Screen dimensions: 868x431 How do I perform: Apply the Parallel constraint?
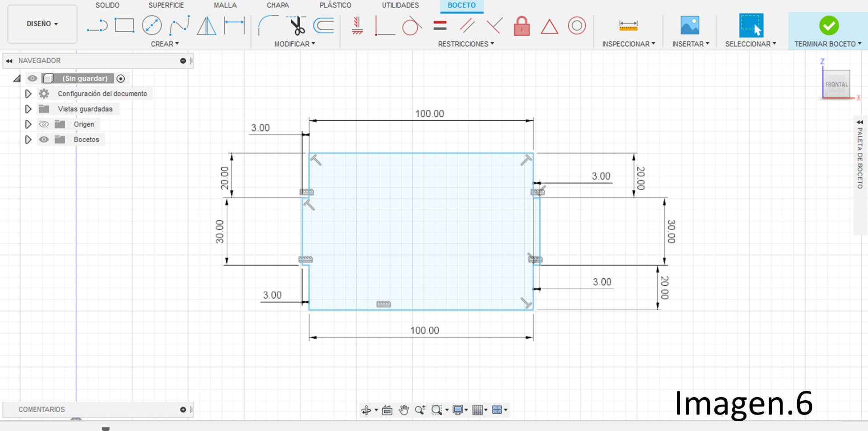467,25
